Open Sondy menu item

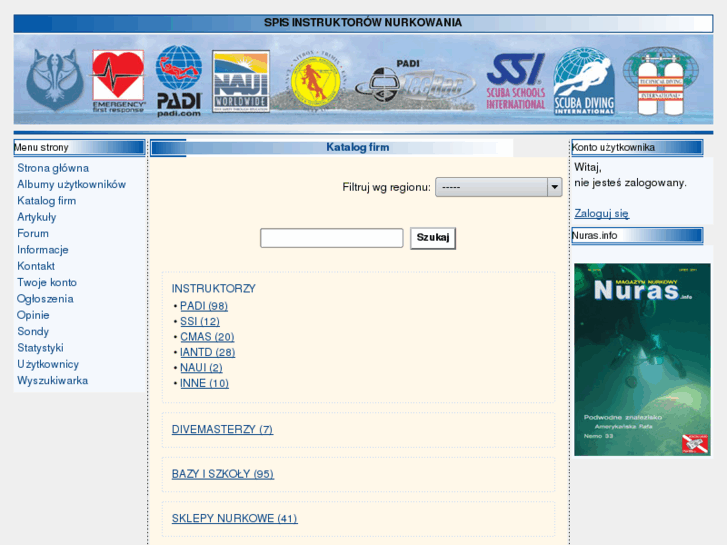pos(33,331)
